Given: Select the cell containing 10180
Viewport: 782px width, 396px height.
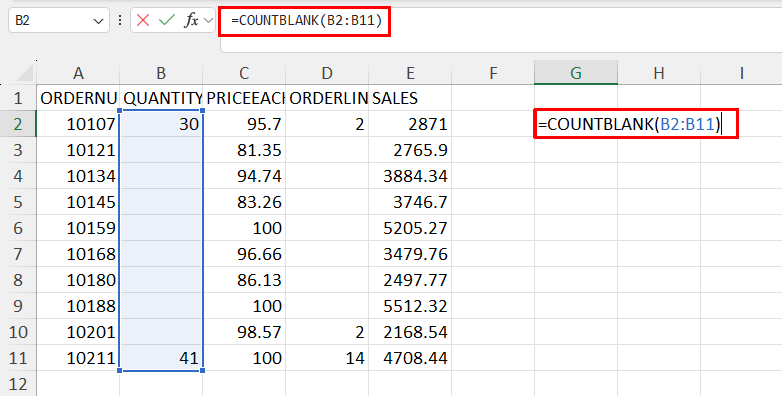Looking at the screenshot, I should [x=78, y=279].
